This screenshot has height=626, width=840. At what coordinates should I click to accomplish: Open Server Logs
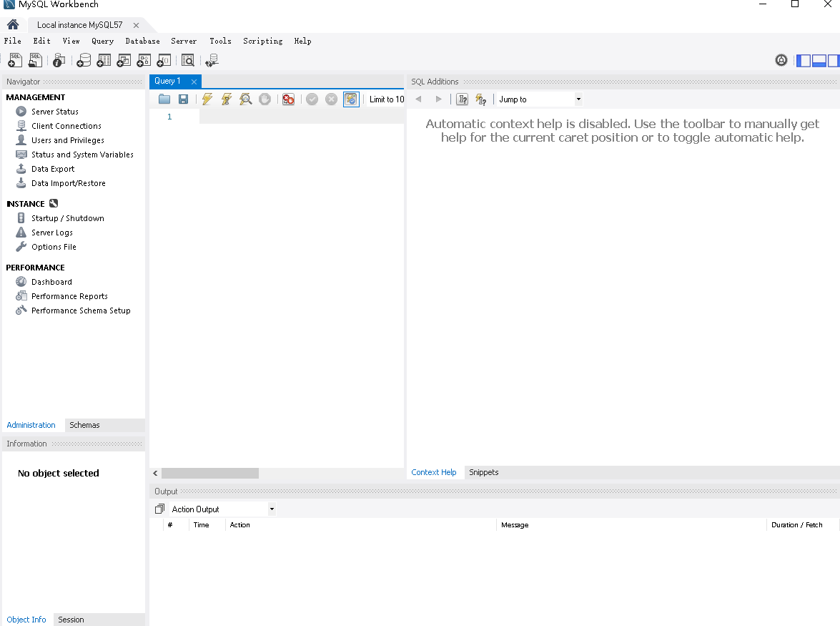click(x=52, y=233)
